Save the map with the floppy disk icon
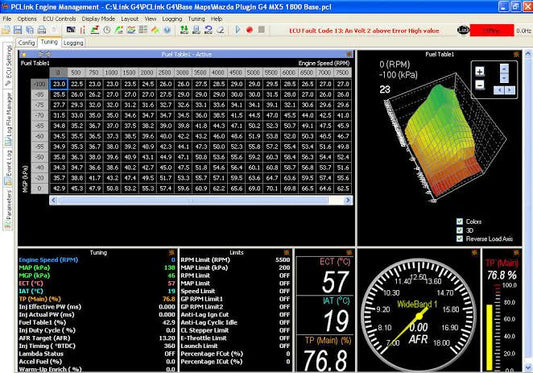The image size is (533, 373). point(18,30)
